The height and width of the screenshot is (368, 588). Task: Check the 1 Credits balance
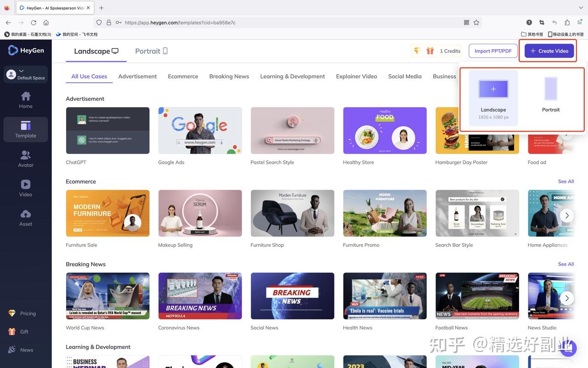(450, 51)
